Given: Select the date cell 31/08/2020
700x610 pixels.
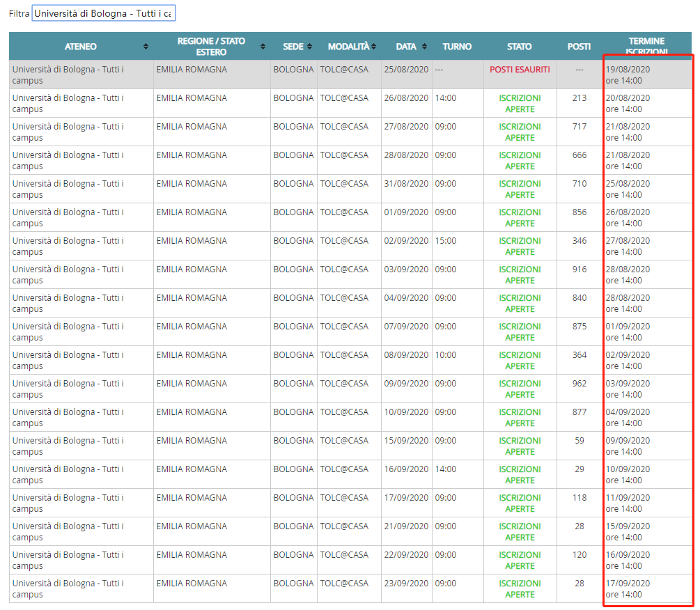Looking at the screenshot, I should click(x=406, y=184).
